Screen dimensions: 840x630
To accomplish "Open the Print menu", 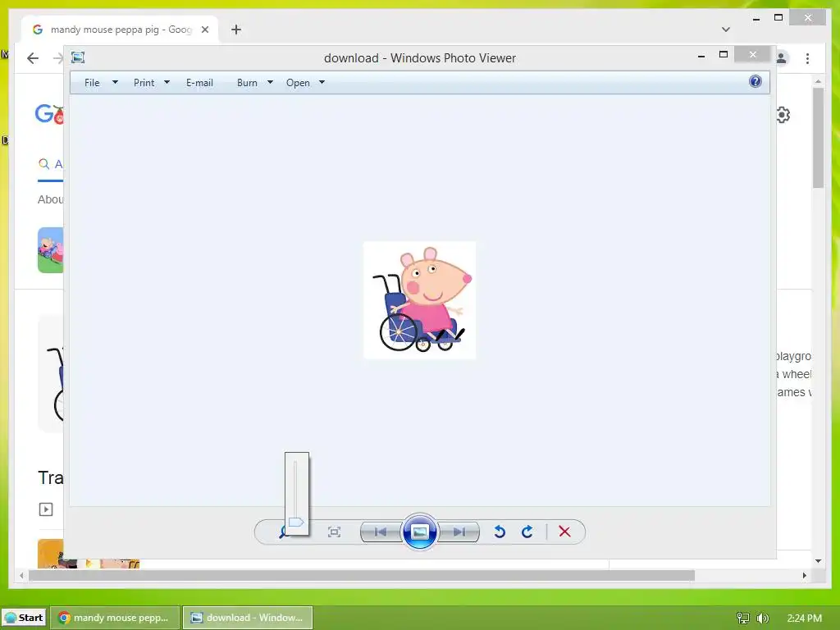I will (144, 83).
